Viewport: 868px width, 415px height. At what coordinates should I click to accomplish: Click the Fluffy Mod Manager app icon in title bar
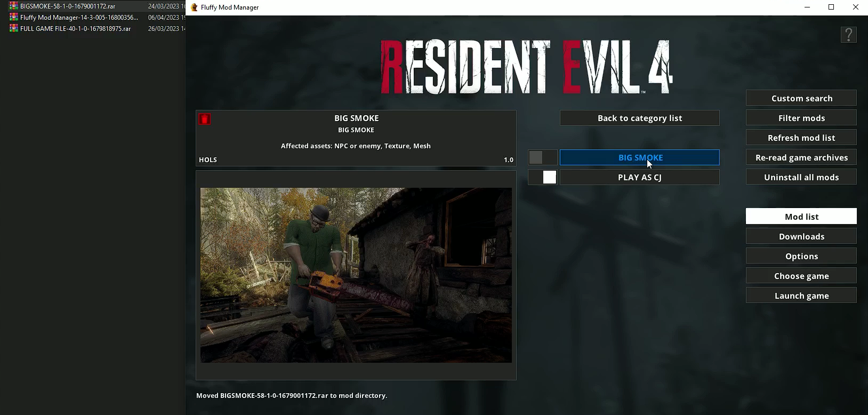tap(194, 7)
